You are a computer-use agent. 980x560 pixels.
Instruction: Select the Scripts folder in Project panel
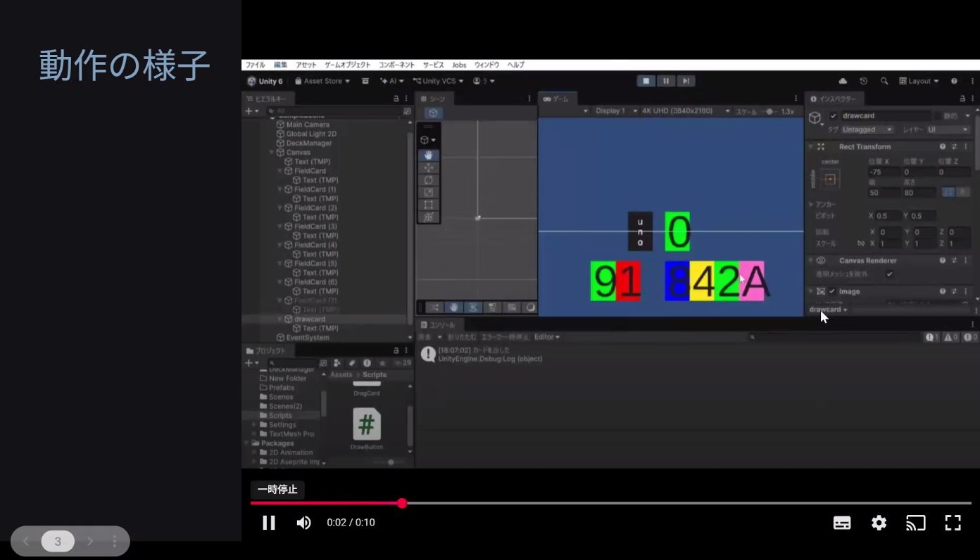click(280, 415)
